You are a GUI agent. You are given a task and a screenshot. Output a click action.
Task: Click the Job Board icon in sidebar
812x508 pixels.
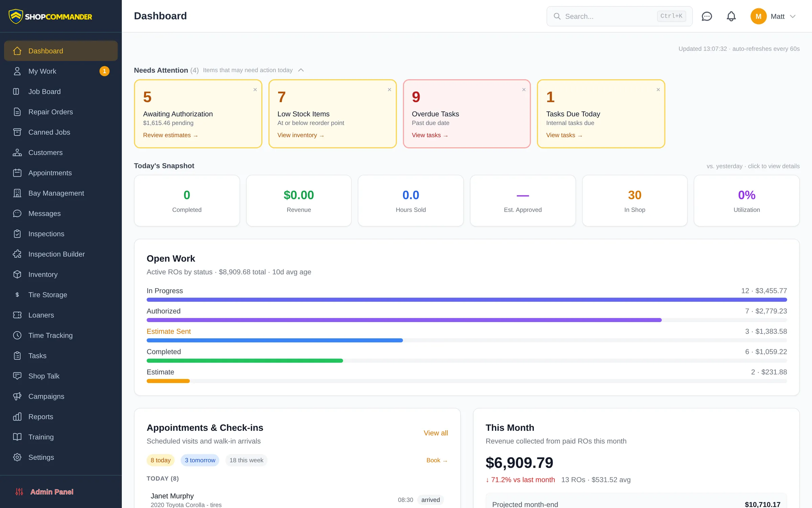tap(16, 91)
